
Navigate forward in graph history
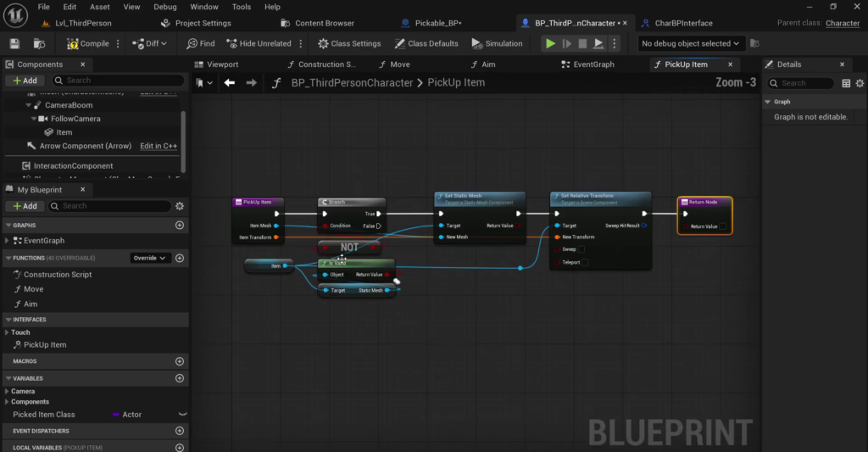[x=251, y=82]
